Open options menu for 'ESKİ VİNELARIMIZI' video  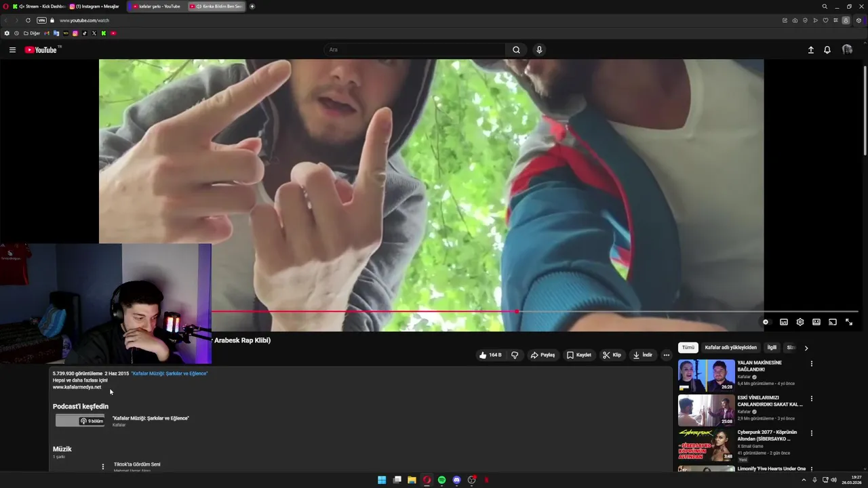click(x=812, y=399)
